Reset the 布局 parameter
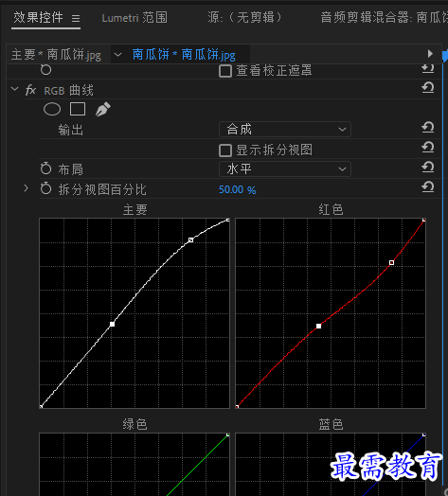The image size is (448, 496). [x=428, y=168]
